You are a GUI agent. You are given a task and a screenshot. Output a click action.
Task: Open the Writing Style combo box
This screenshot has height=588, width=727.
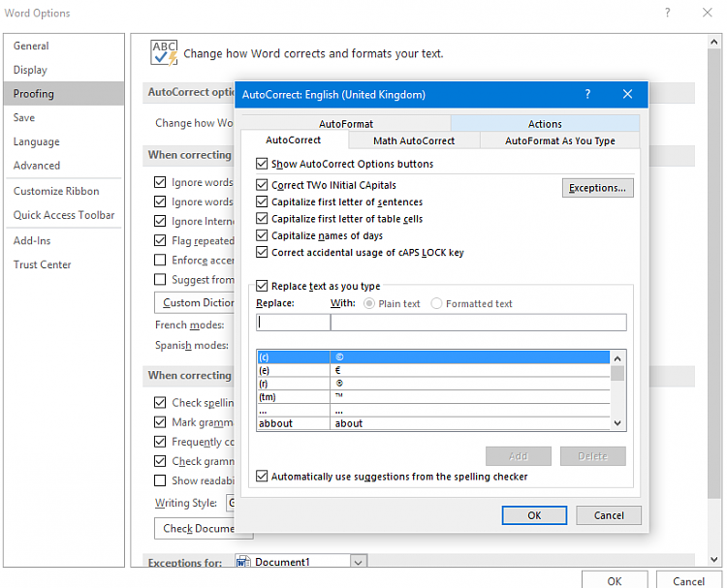coord(231,503)
